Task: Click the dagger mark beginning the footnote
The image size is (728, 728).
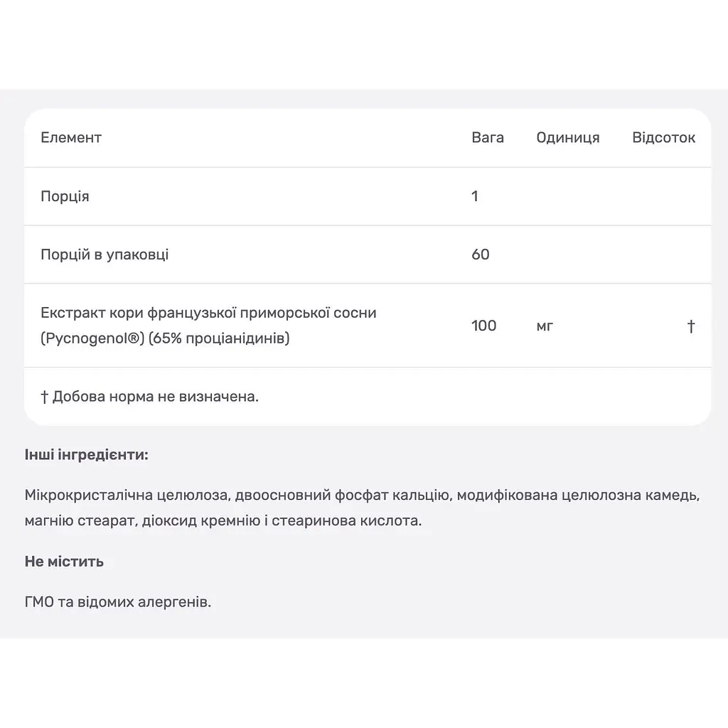Action: click(45, 397)
